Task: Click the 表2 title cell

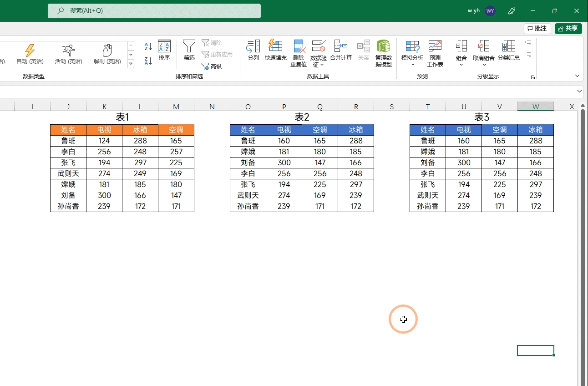Action: point(302,117)
